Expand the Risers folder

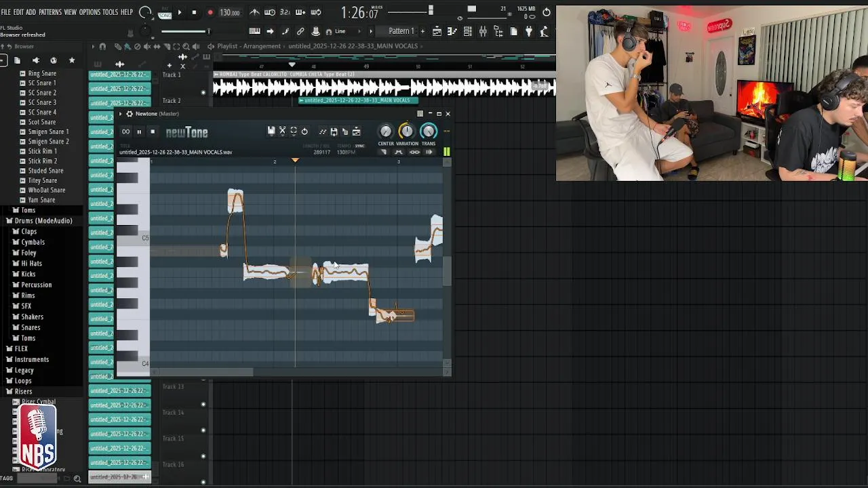tap(23, 392)
